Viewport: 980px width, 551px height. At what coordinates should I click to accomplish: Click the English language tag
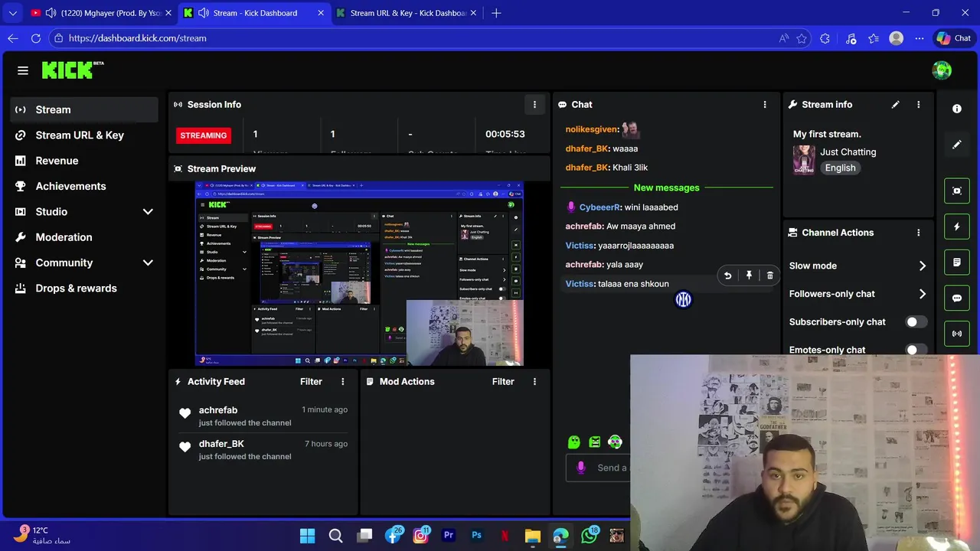[840, 168]
